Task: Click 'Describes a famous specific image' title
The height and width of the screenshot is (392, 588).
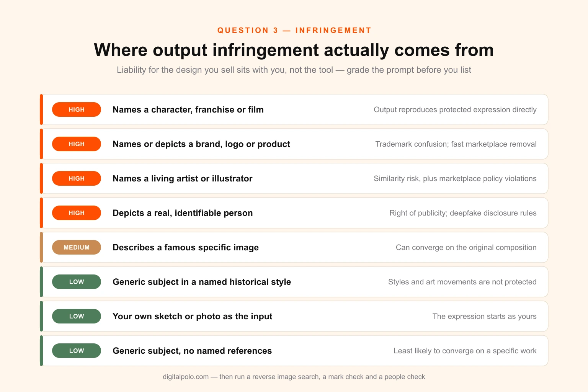Action: click(186, 248)
